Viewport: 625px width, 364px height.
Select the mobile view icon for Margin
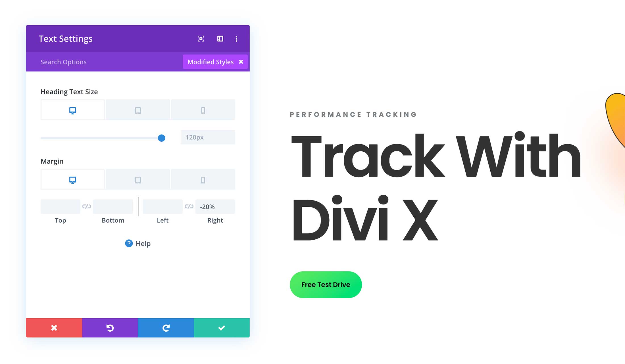(x=203, y=179)
